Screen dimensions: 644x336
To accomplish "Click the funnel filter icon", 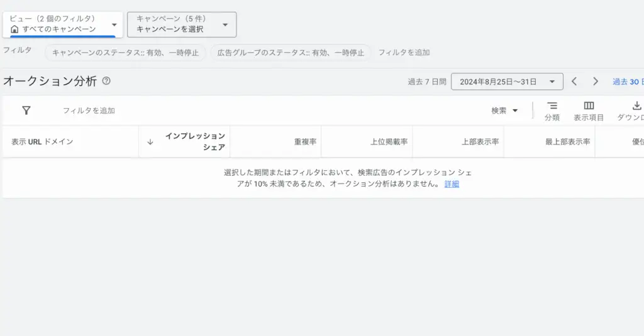I will pyautogui.click(x=26, y=111).
